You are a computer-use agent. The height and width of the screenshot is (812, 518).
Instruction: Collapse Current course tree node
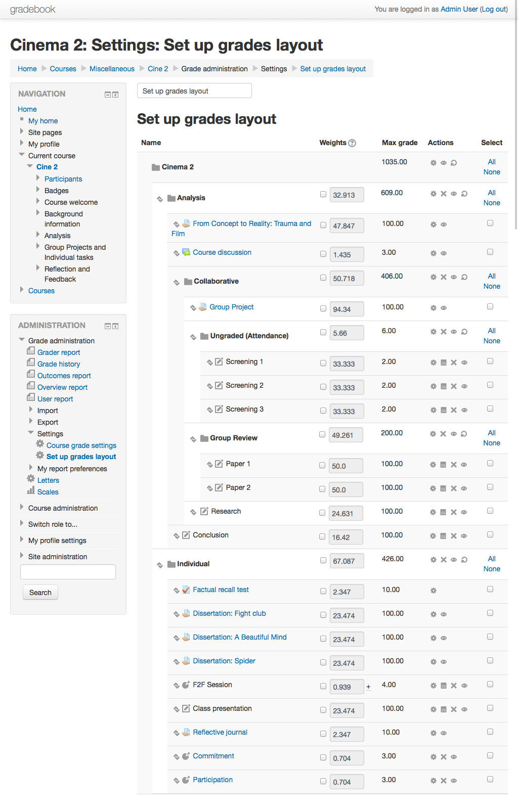pos(22,155)
